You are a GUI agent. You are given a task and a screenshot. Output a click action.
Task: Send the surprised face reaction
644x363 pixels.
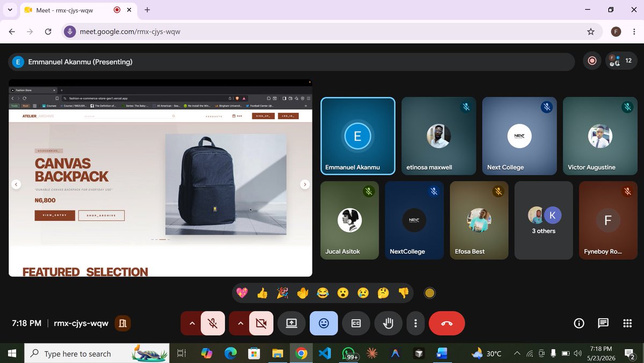[x=343, y=293]
